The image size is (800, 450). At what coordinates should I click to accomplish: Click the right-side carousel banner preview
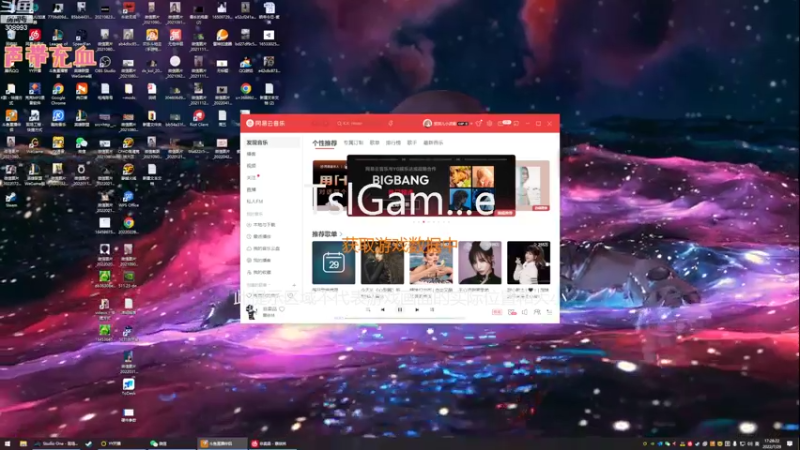[533, 186]
